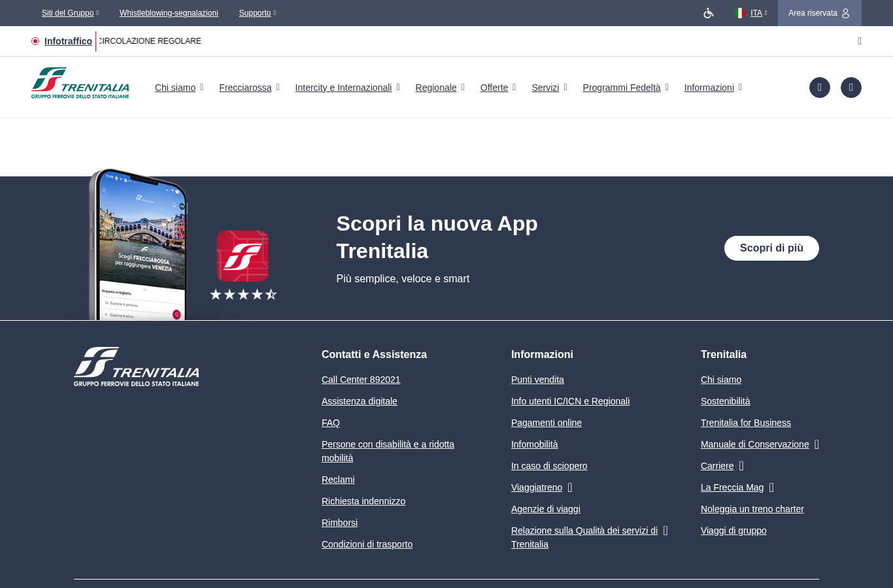Expand the Siti del Gruppo dropdown
This screenshot has height=588, width=893.
71,13
